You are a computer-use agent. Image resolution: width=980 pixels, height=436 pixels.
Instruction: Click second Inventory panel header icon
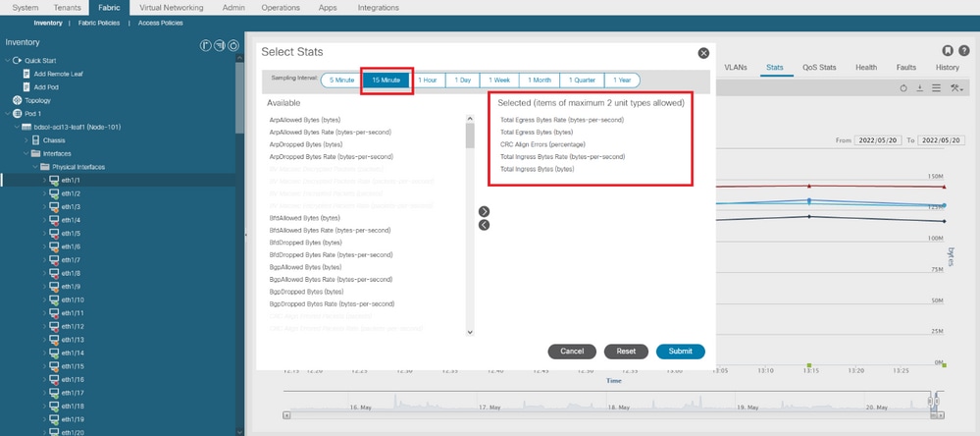220,46
